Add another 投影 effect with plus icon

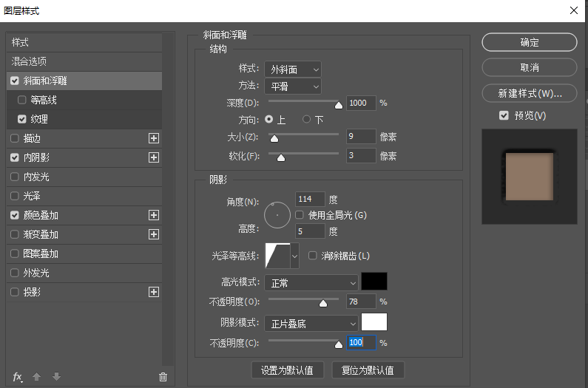pyautogui.click(x=154, y=292)
